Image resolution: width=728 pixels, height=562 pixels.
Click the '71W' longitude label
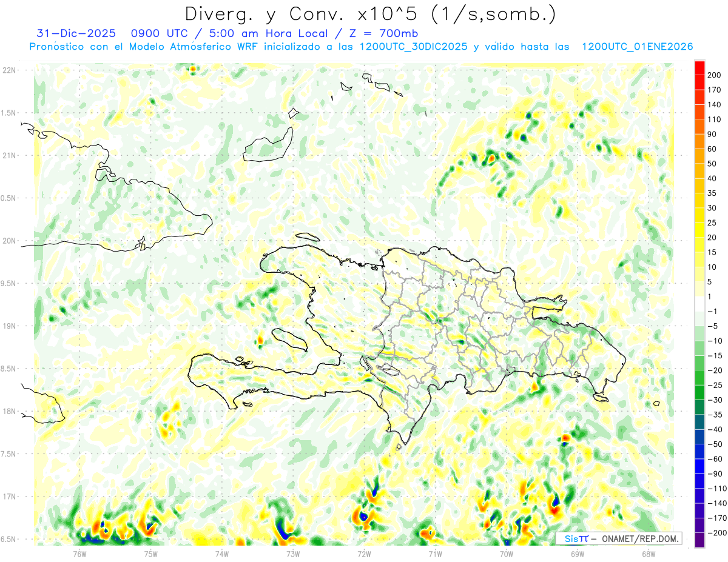point(435,554)
